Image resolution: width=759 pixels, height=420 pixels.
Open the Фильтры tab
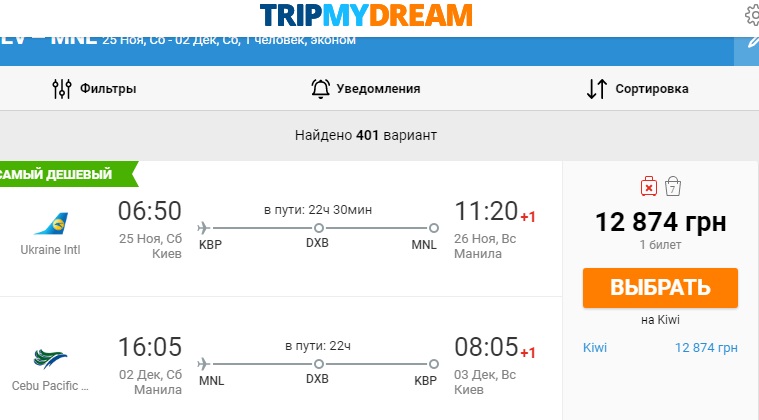click(x=107, y=89)
